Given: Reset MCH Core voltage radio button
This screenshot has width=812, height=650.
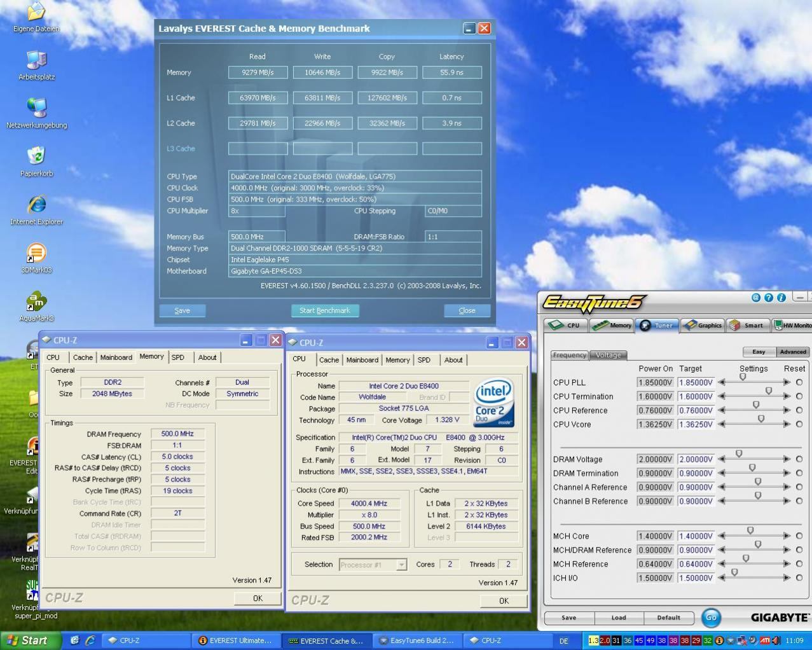Looking at the screenshot, I should (x=799, y=536).
